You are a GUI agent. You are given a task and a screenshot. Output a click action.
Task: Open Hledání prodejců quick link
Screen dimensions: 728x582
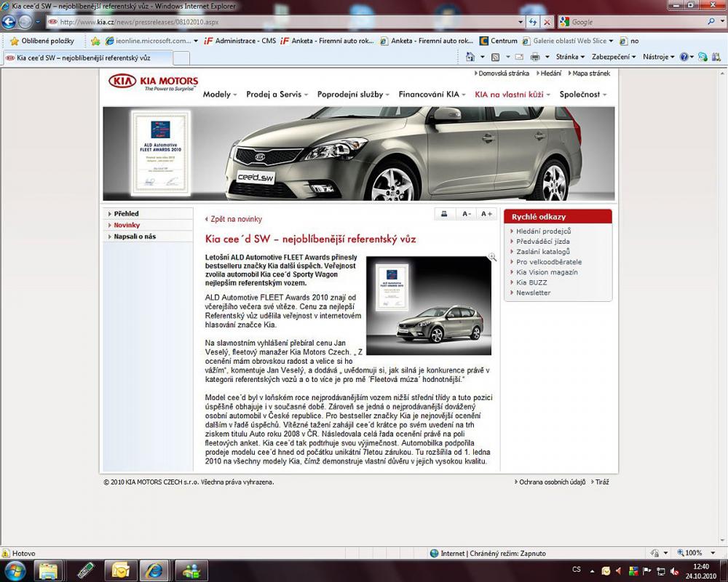543,231
